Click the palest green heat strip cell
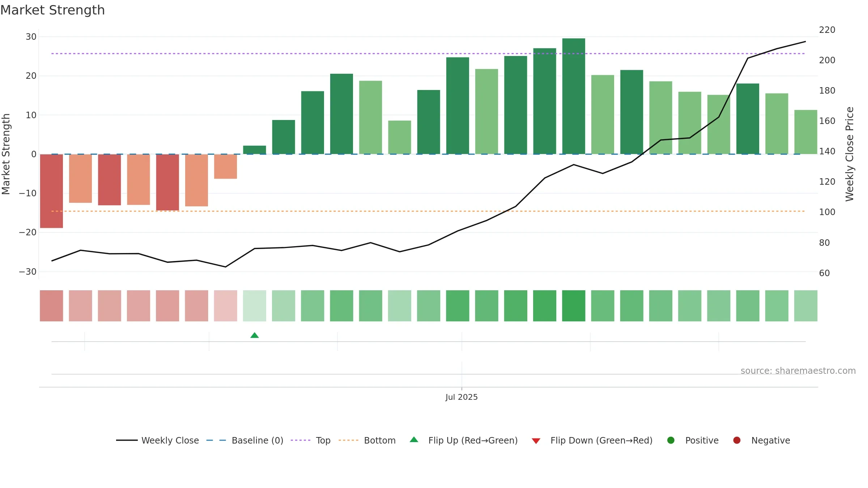Image resolution: width=868 pixels, height=488 pixels. (x=255, y=306)
